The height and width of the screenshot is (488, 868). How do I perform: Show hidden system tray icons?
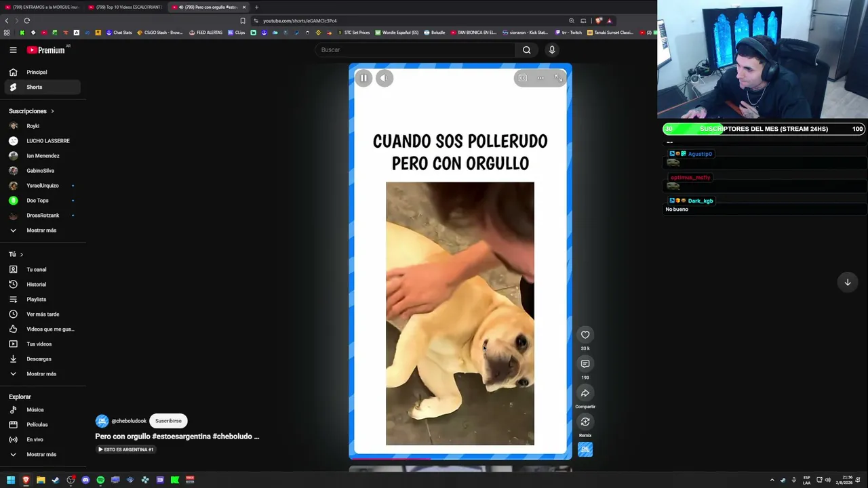772,480
